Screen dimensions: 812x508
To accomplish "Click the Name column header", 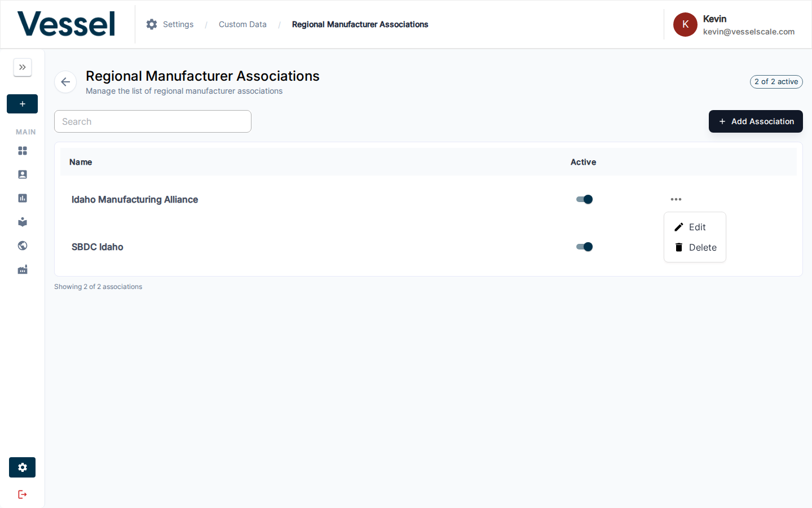I will (x=81, y=162).
